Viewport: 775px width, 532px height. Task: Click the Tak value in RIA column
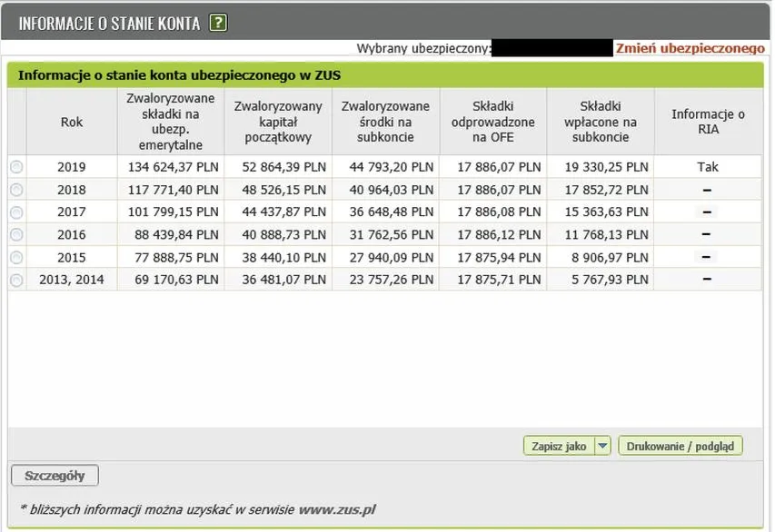point(708,167)
